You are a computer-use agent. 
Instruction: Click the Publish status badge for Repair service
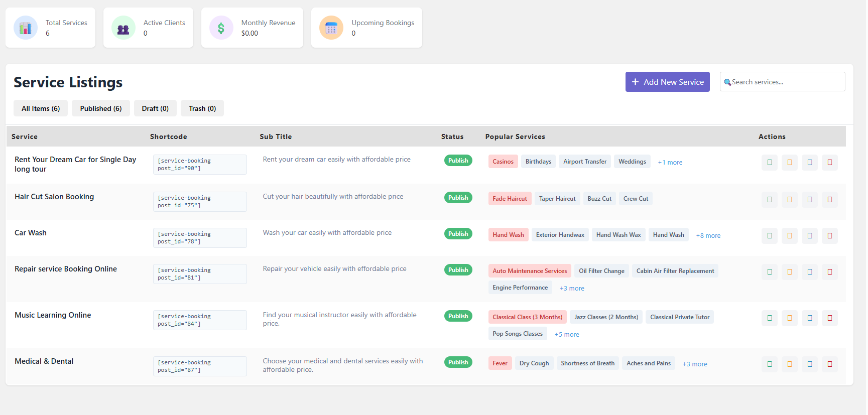[458, 270]
